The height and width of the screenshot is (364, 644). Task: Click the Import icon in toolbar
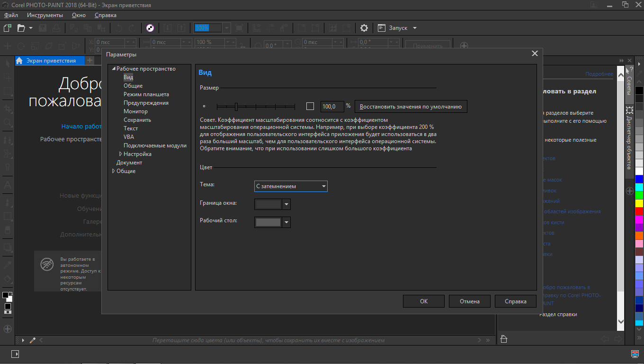point(167,28)
